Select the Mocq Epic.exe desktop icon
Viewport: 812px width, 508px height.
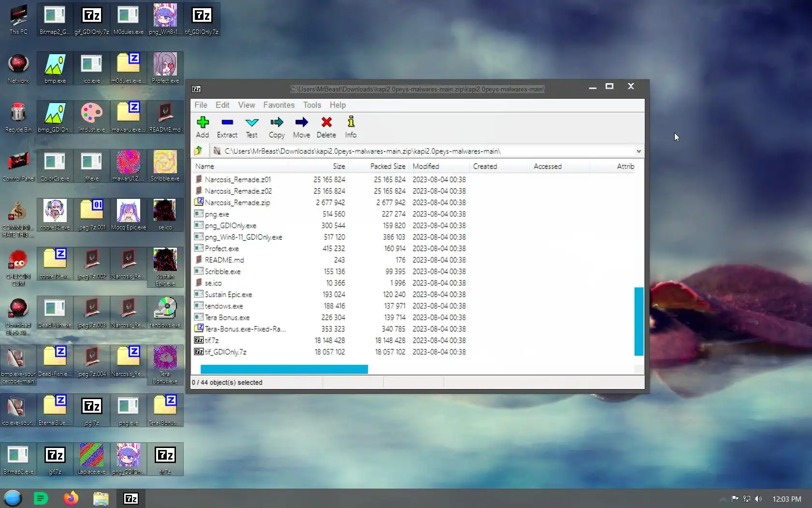coord(129,215)
